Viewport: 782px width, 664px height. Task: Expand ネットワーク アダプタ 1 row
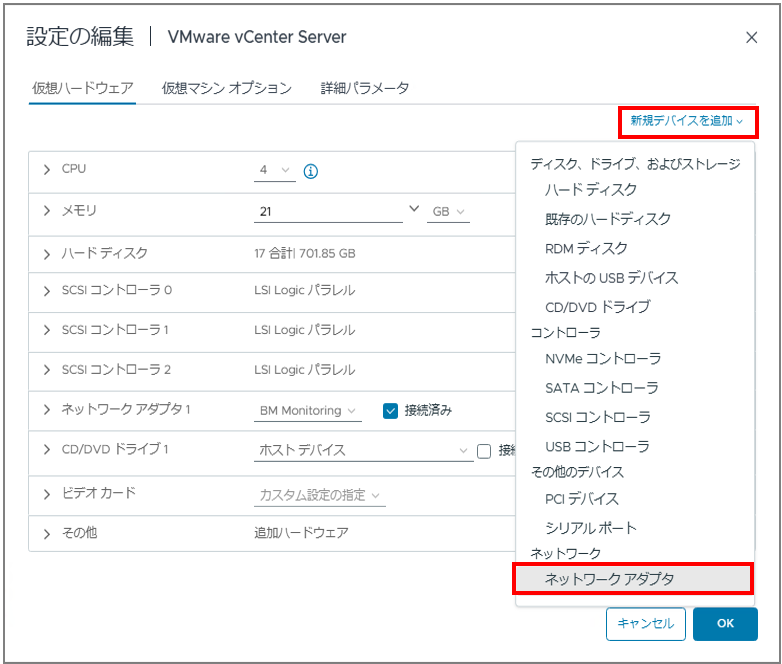(47, 410)
